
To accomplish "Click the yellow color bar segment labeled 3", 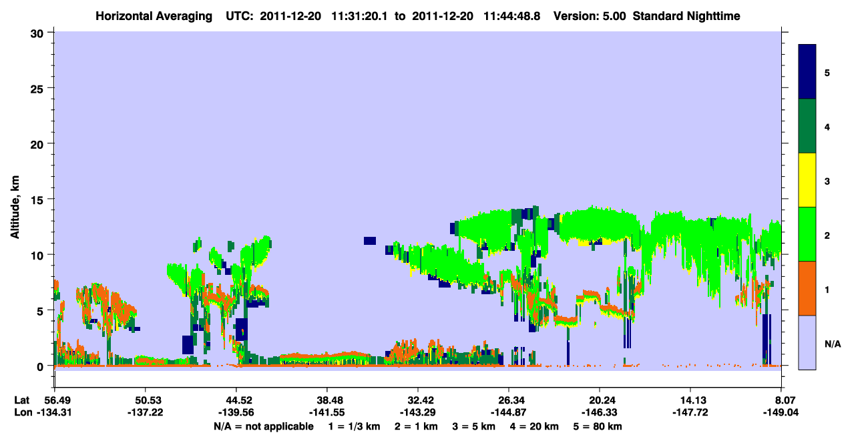I will point(807,180).
